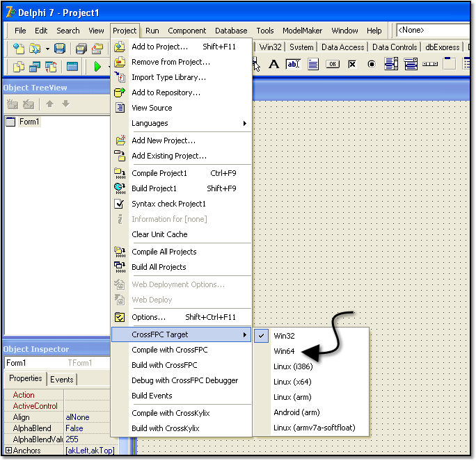Click the AlphaBlend False value
This screenshot has height=461, width=476.
(74, 428)
